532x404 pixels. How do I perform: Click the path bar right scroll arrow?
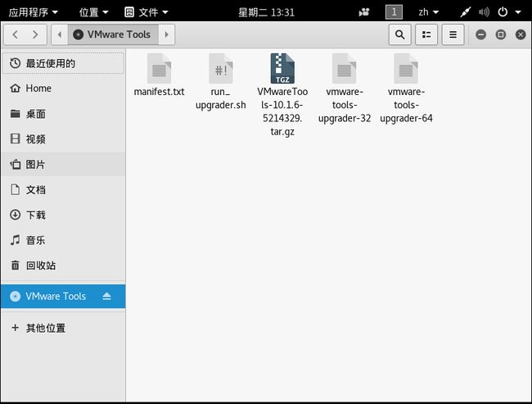coord(166,34)
